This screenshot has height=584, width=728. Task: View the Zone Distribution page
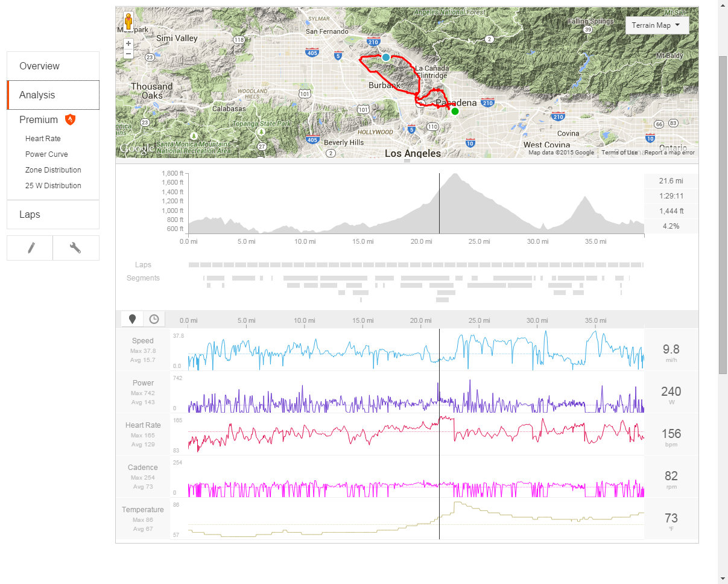click(x=53, y=170)
